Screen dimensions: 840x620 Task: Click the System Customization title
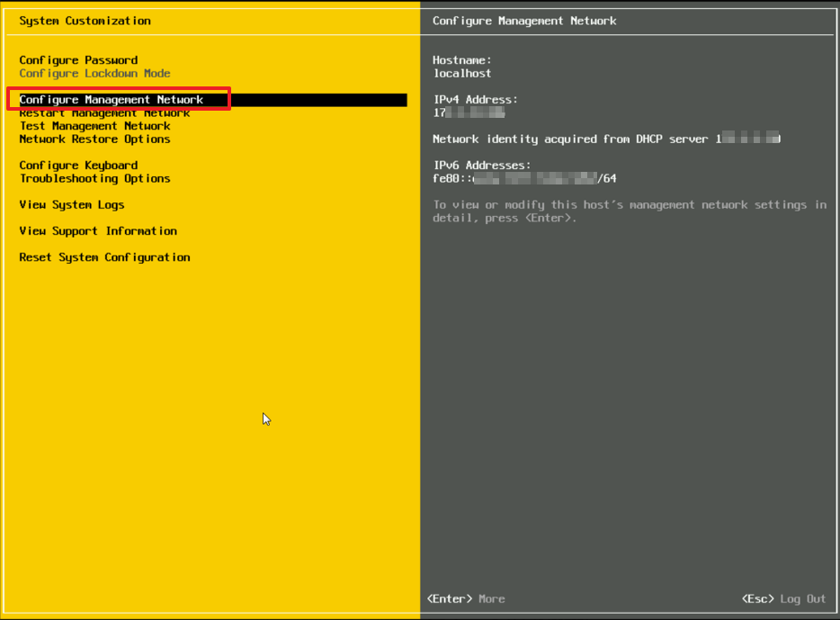85,21
